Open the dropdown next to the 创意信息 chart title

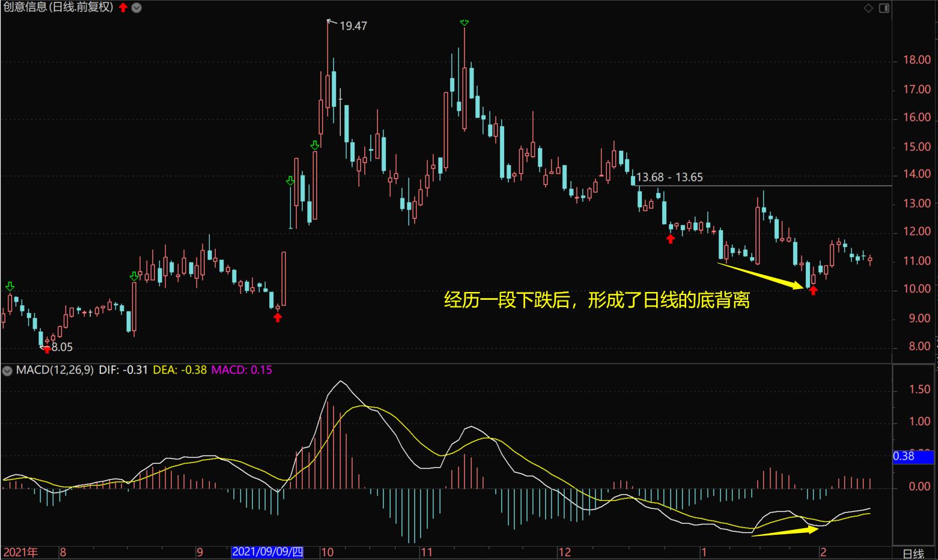[x=136, y=8]
